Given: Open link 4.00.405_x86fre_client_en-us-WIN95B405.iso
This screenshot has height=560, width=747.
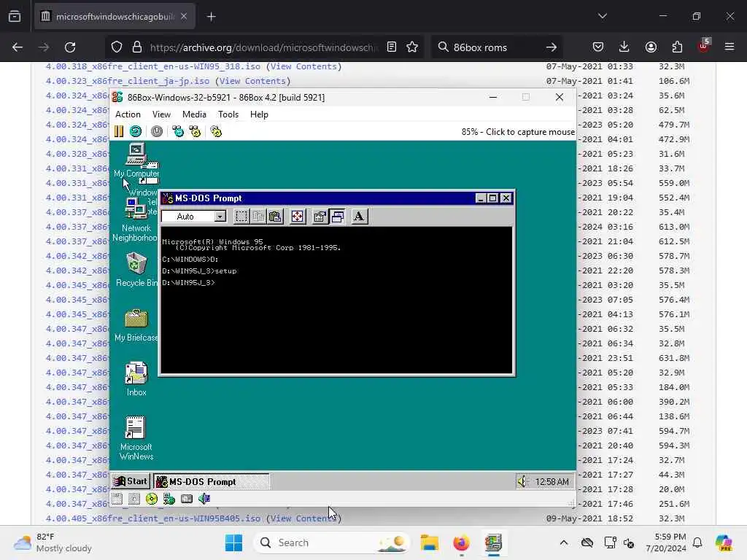Looking at the screenshot, I should click(x=153, y=518).
